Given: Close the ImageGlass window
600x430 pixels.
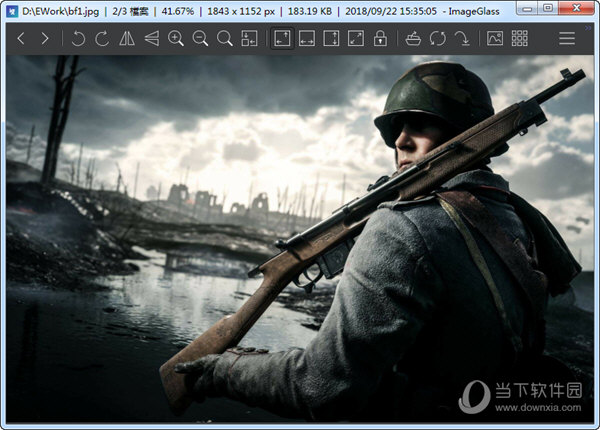Looking at the screenshot, I should tap(577, 8).
